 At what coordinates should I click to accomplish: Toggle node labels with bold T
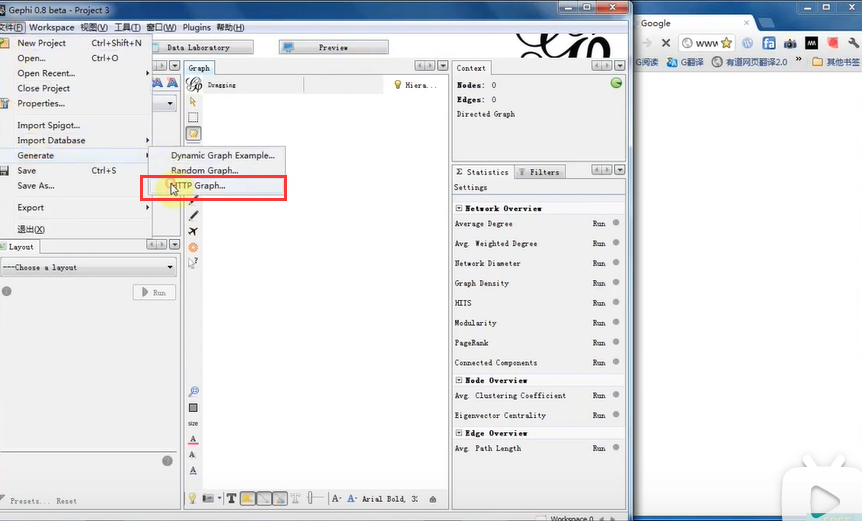231,498
